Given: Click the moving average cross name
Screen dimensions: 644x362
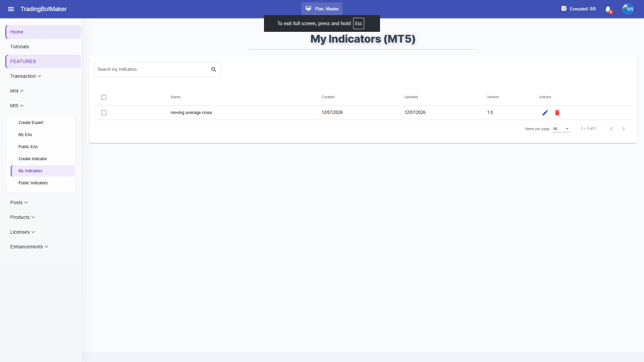Looking at the screenshot, I should tap(191, 113).
